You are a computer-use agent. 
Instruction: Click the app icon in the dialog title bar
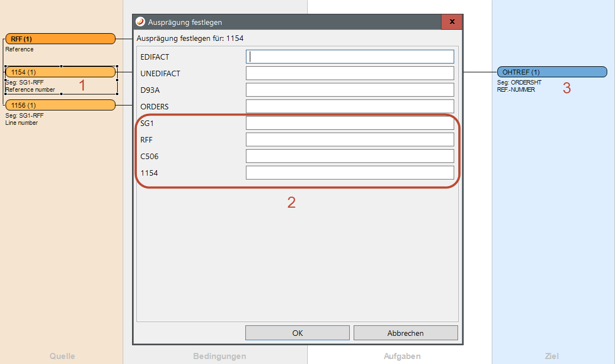click(140, 22)
